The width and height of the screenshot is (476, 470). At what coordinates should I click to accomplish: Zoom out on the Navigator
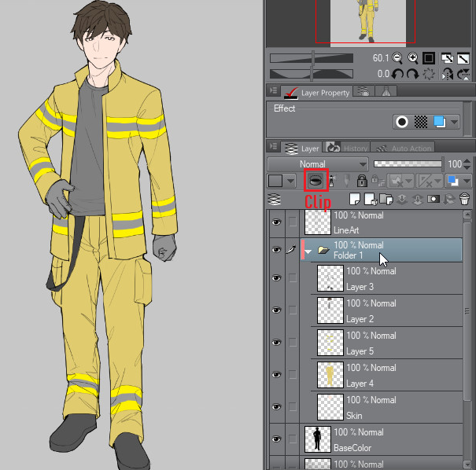point(397,58)
